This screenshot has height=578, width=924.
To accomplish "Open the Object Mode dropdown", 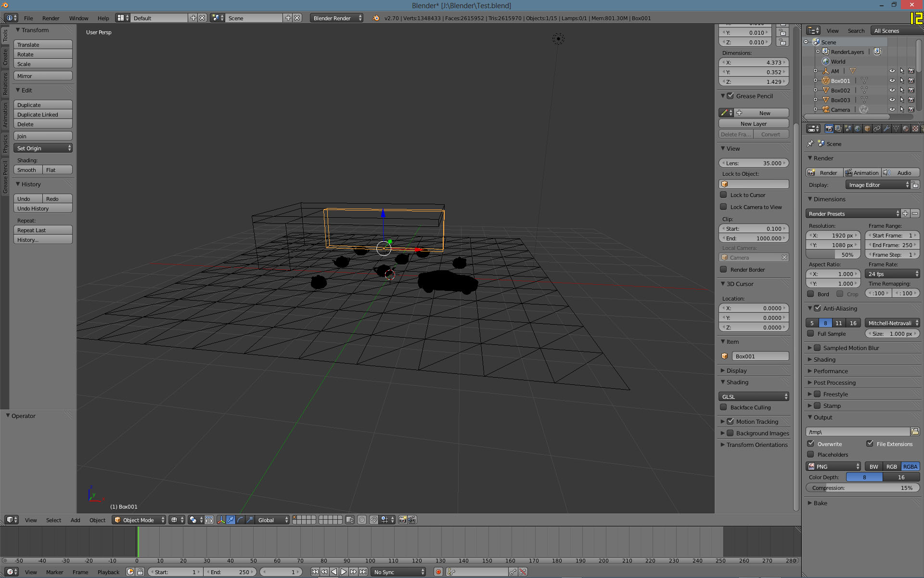I will 139,520.
